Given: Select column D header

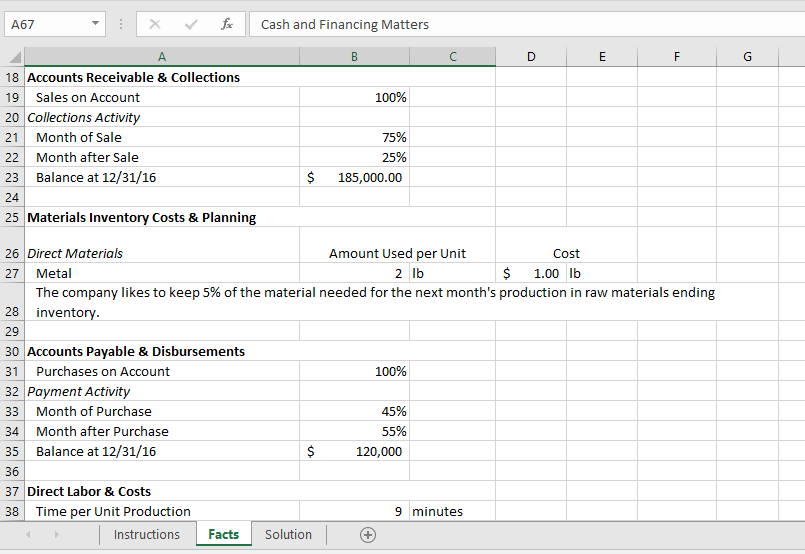Looking at the screenshot, I should coord(531,57).
